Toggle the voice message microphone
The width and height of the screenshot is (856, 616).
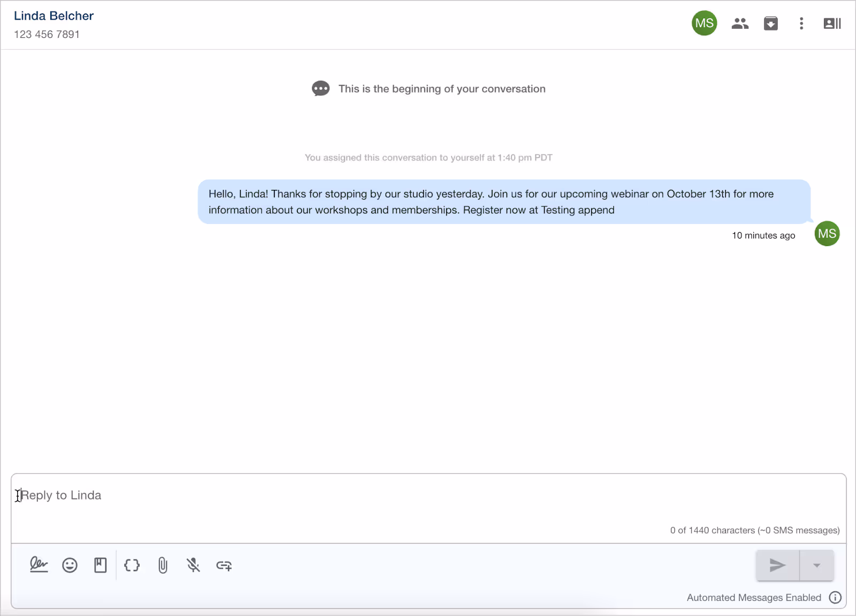193,565
